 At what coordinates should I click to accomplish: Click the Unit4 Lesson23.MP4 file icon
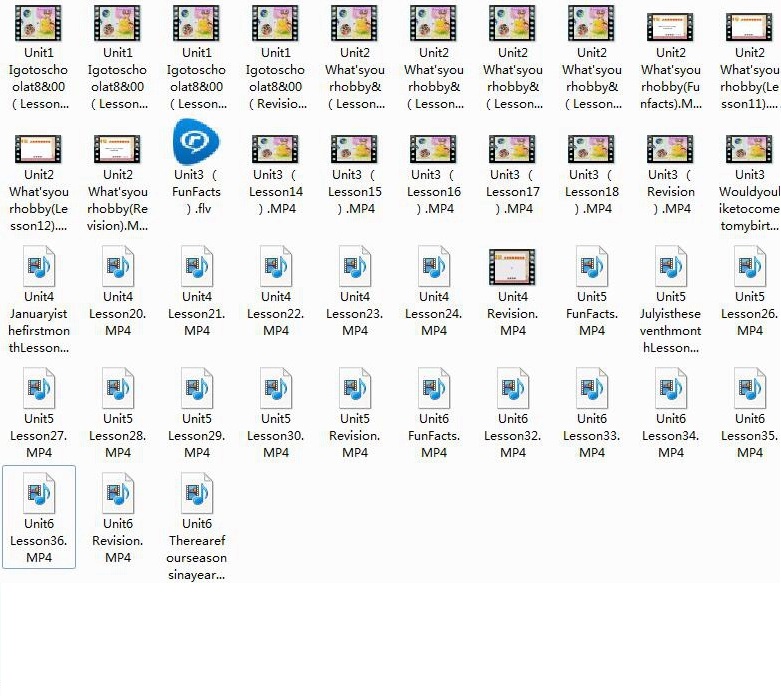[x=355, y=267]
